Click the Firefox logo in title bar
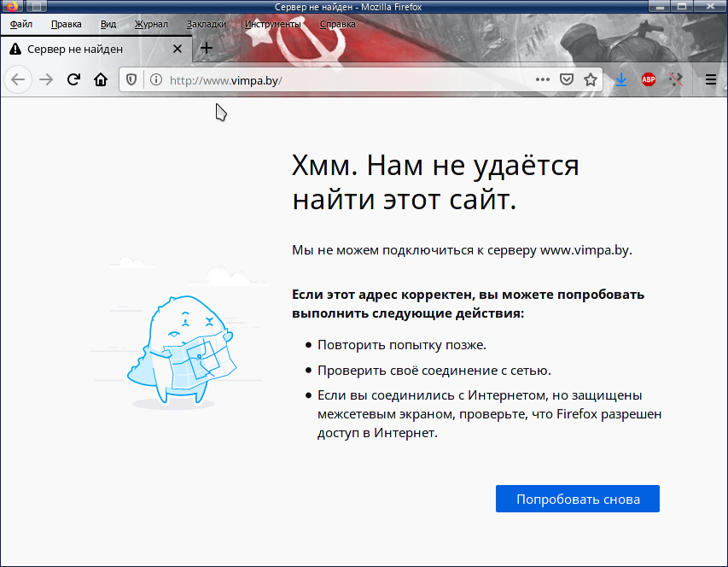This screenshot has height=567, width=728. (x=12, y=7)
